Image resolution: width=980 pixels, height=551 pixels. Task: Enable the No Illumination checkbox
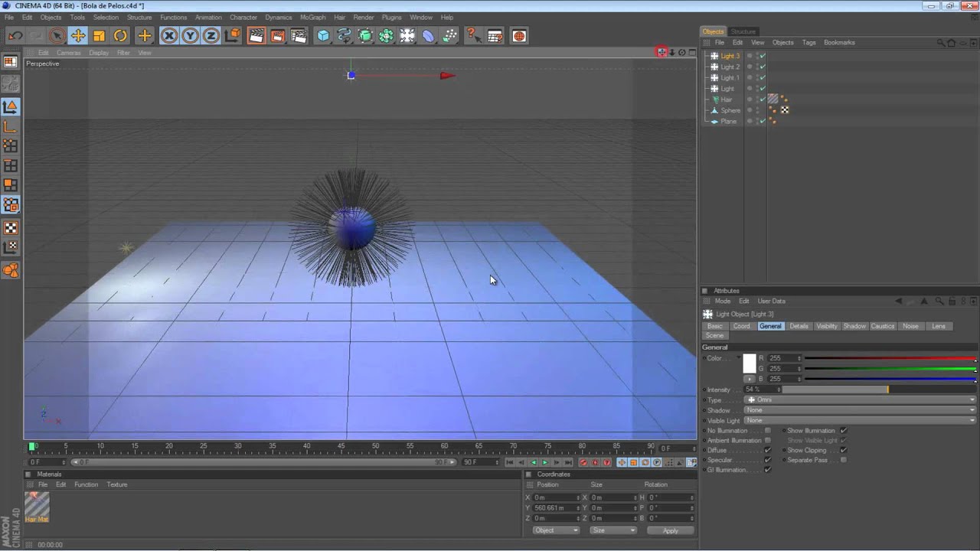click(768, 431)
